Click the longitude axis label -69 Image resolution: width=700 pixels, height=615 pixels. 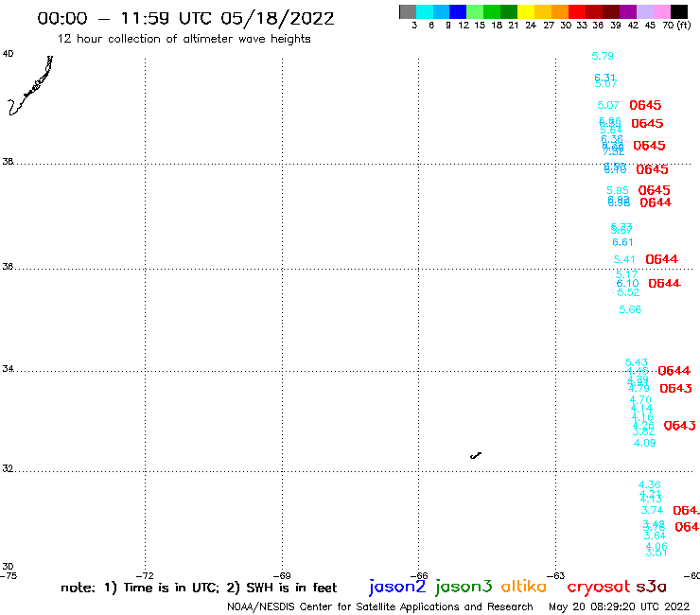click(x=282, y=575)
